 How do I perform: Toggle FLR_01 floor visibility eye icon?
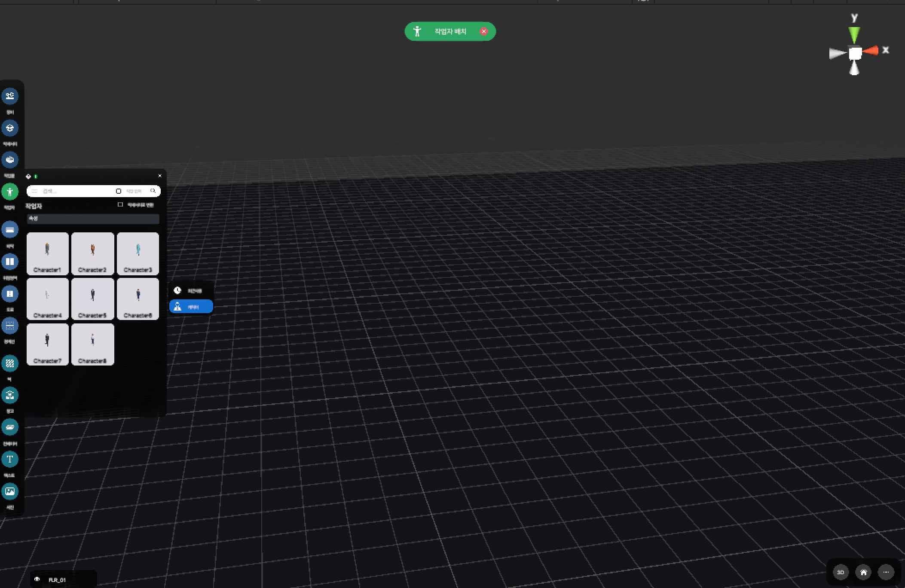click(37, 579)
